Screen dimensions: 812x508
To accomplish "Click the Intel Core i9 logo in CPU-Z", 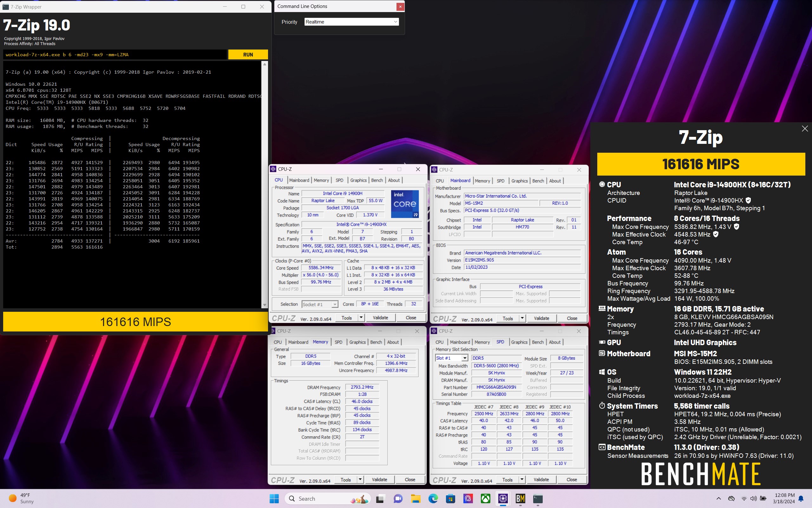I will [x=405, y=204].
